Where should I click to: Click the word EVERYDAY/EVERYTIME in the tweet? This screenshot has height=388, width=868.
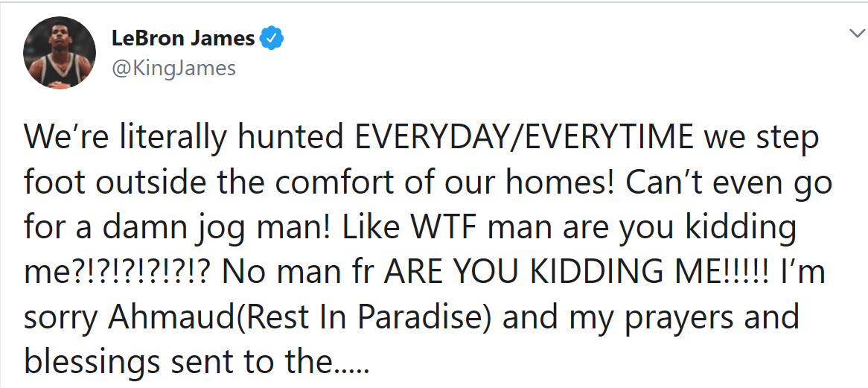point(522,139)
